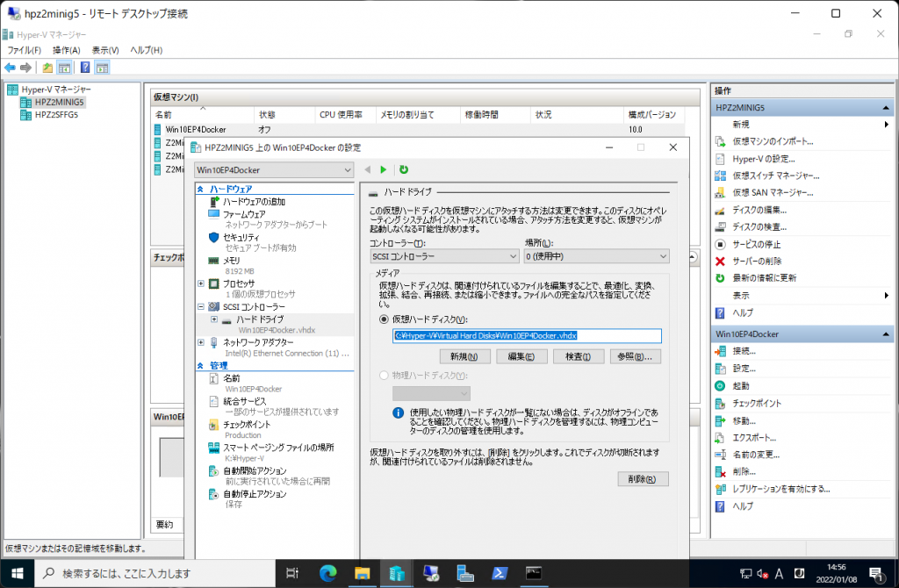Click ディスクの編集 action
The height and width of the screenshot is (588, 899).
(x=759, y=210)
